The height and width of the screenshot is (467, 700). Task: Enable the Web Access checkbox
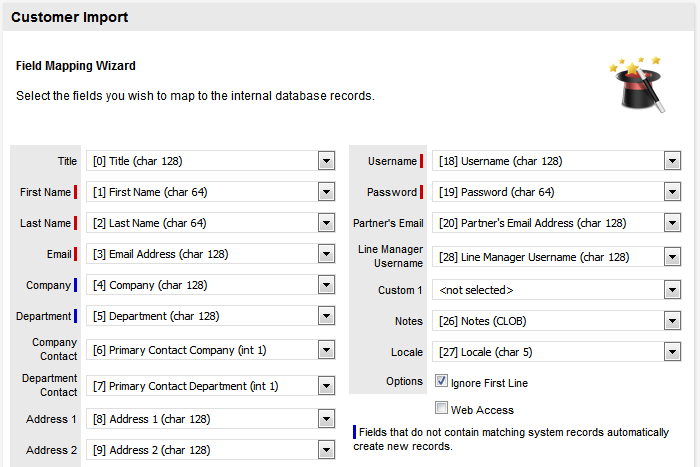[442, 408]
